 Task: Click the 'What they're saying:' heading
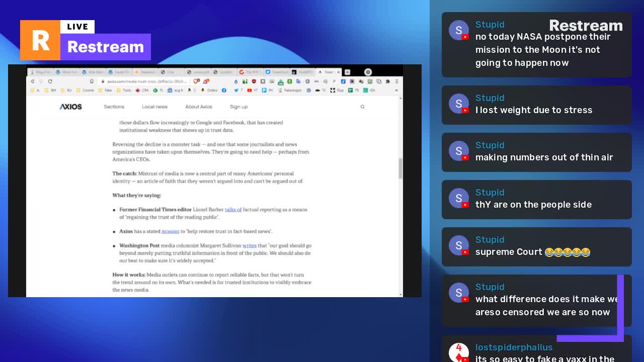pos(136,195)
